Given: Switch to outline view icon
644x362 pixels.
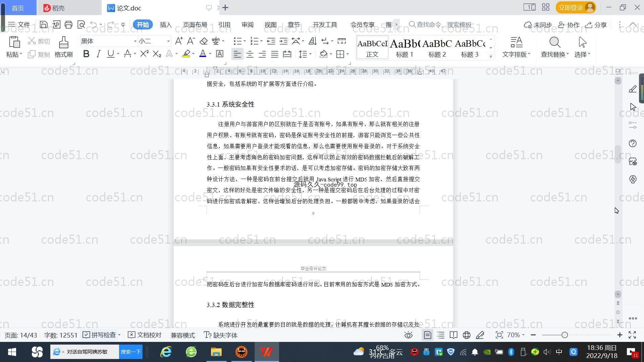Looking at the screenshot, I should tap(441, 335).
